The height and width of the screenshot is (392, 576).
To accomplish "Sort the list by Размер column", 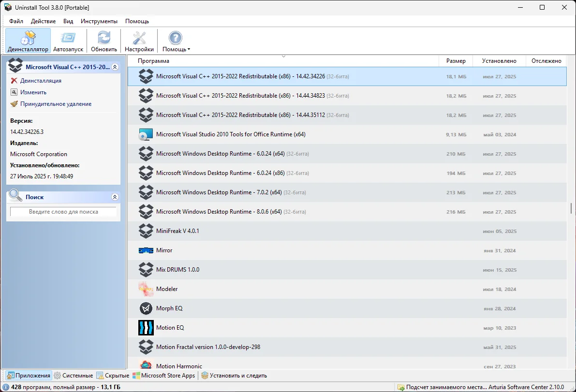I will [456, 61].
